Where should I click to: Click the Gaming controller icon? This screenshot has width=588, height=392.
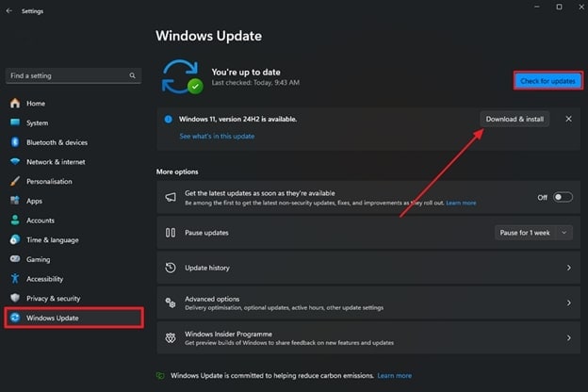(x=15, y=259)
